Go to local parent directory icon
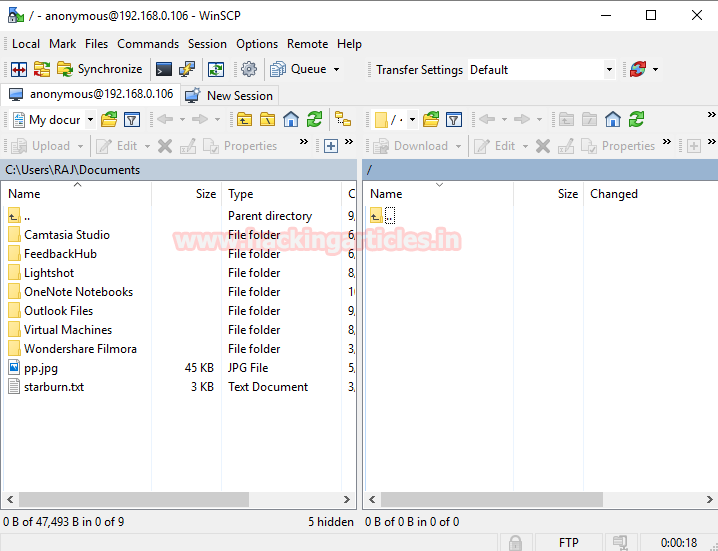 (x=244, y=120)
